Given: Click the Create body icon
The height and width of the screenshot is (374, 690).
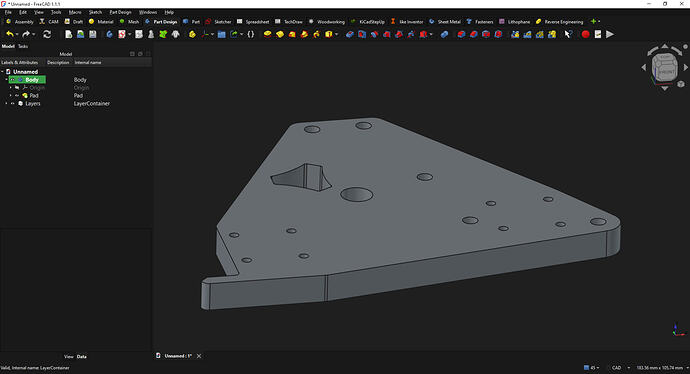Looking at the screenshot, I should click(109, 34).
